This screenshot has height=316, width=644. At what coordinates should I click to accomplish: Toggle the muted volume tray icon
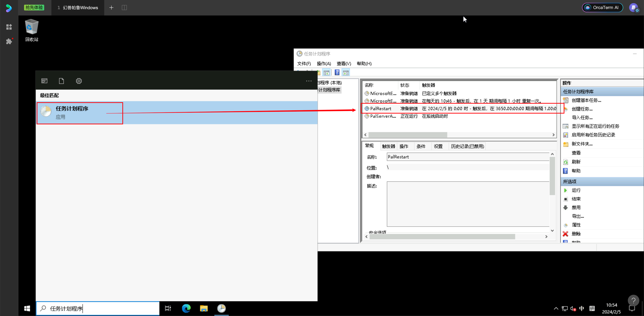[x=573, y=308]
